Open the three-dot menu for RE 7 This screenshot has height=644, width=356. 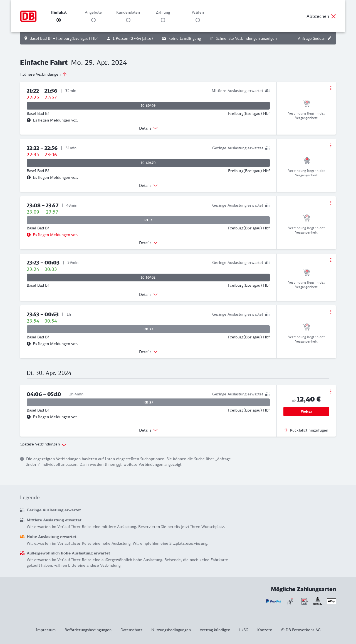(x=331, y=203)
